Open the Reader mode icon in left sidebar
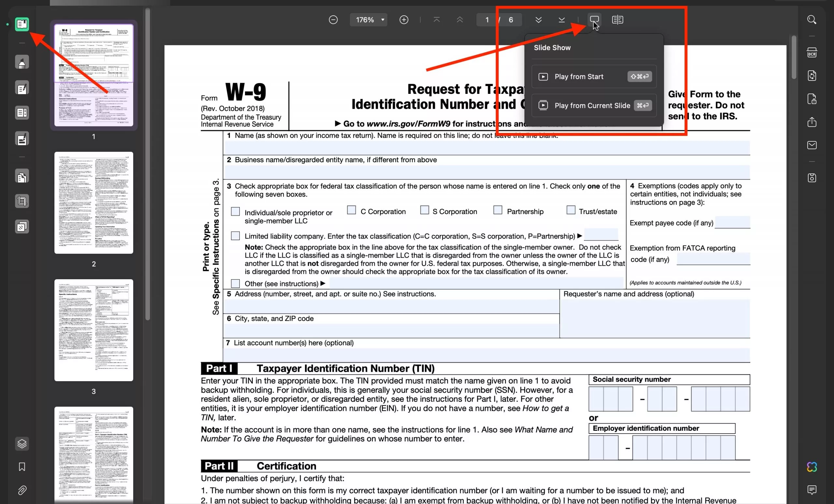The height and width of the screenshot is (504, 834). [22, 24]
